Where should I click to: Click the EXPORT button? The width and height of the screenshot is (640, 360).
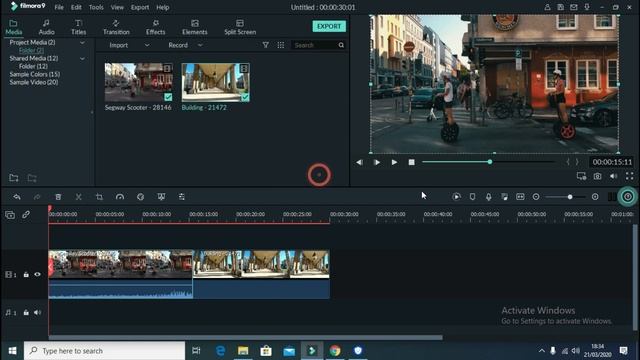pos(329,26)
